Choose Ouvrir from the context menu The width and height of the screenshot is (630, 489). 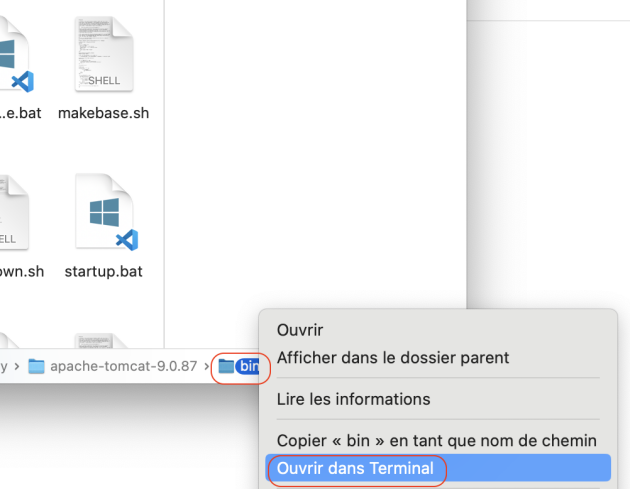[x=300, y=330]
